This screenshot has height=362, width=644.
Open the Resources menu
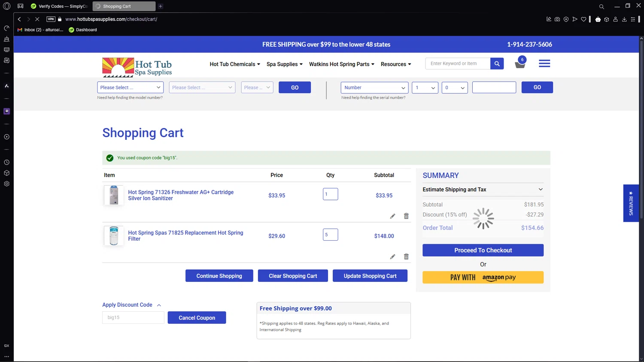click(x=396, y=64)
